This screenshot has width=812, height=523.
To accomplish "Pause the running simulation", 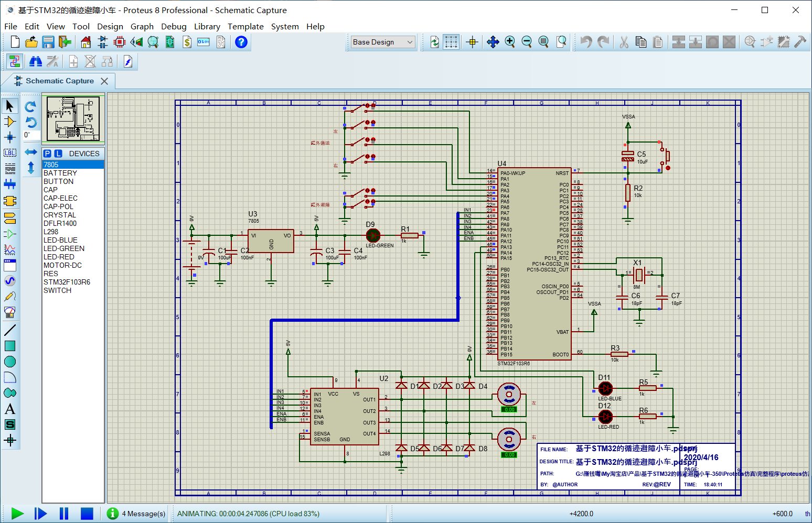I will pos(64,514).
